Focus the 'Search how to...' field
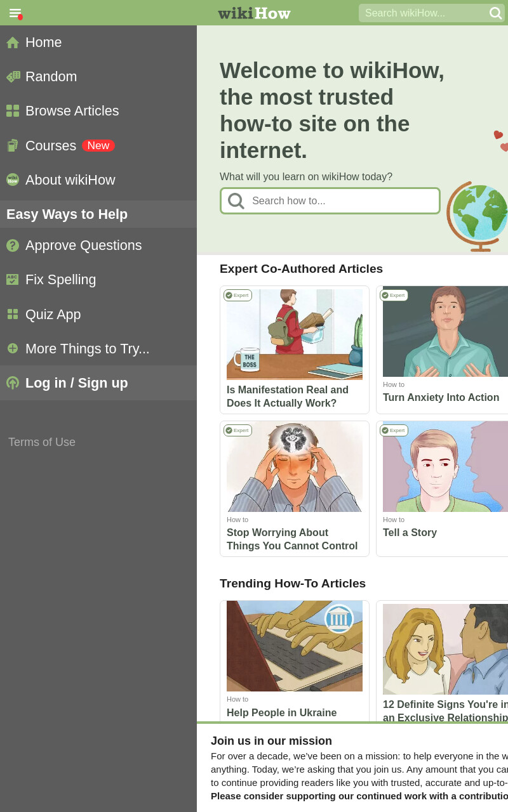The height and width of the screenshot is (812, 508). pos(330,201)
